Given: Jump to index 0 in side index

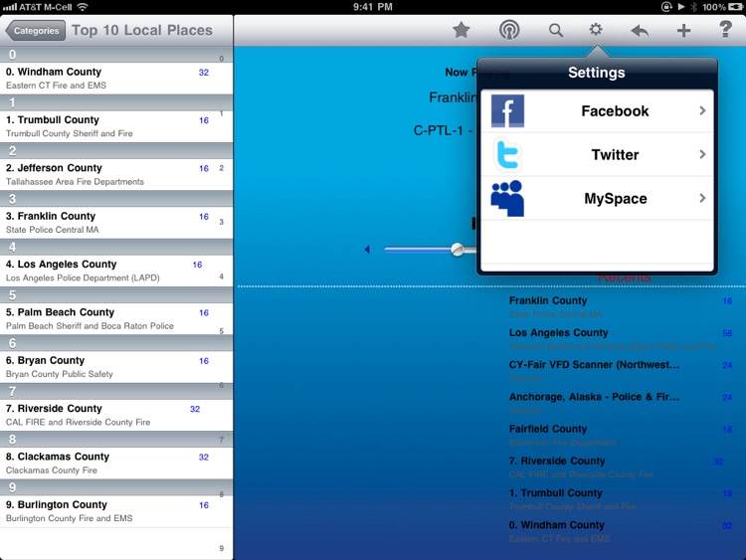Looking at the screenshot, I should coord(221,59).
